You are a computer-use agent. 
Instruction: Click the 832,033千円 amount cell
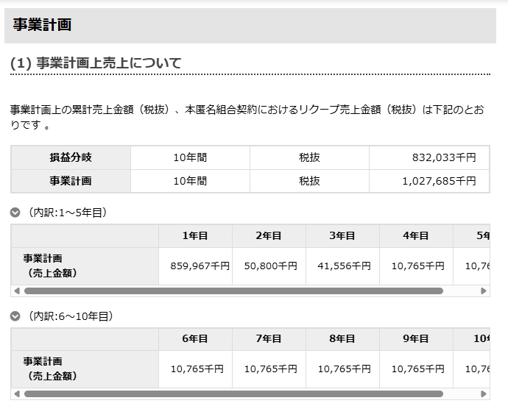pos(429,157)
